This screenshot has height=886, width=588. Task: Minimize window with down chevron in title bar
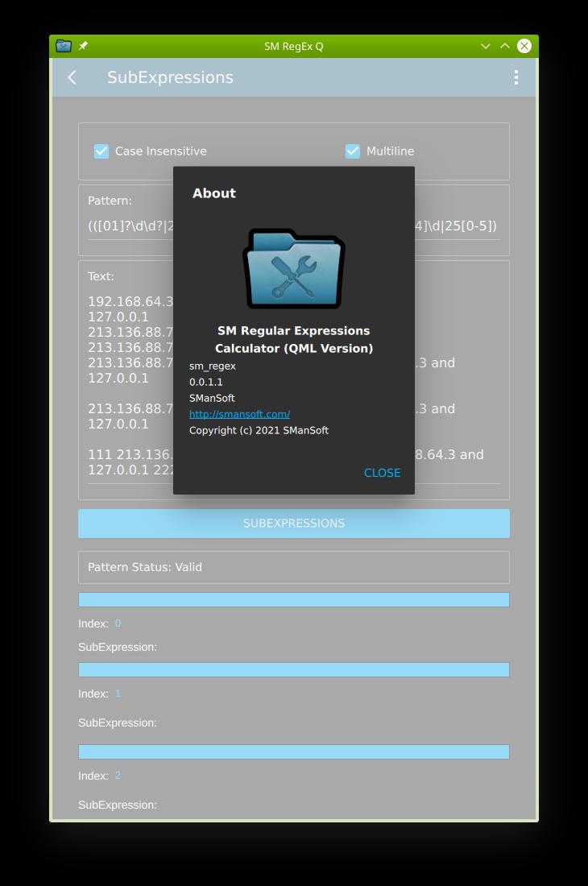(485, 47)
